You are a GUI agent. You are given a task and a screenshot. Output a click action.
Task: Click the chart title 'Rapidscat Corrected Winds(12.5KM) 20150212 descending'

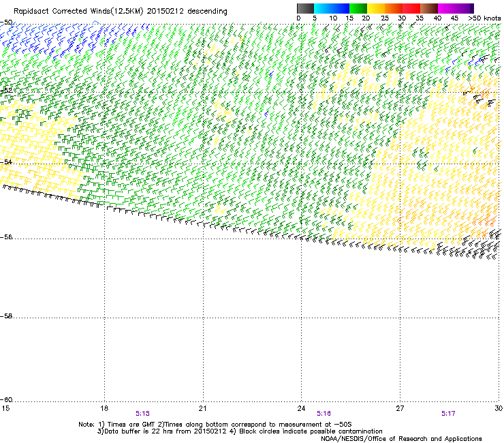[121, 12]
